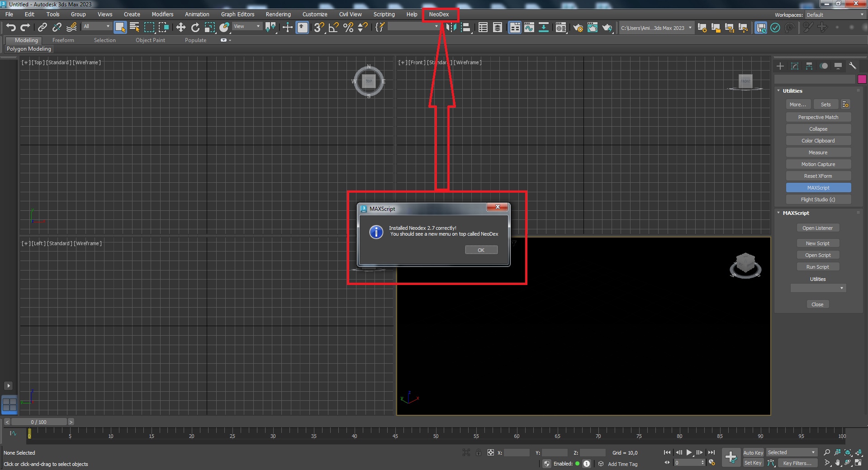
Task: Click the Reset XForm utility button
Action: coord(818,176)
